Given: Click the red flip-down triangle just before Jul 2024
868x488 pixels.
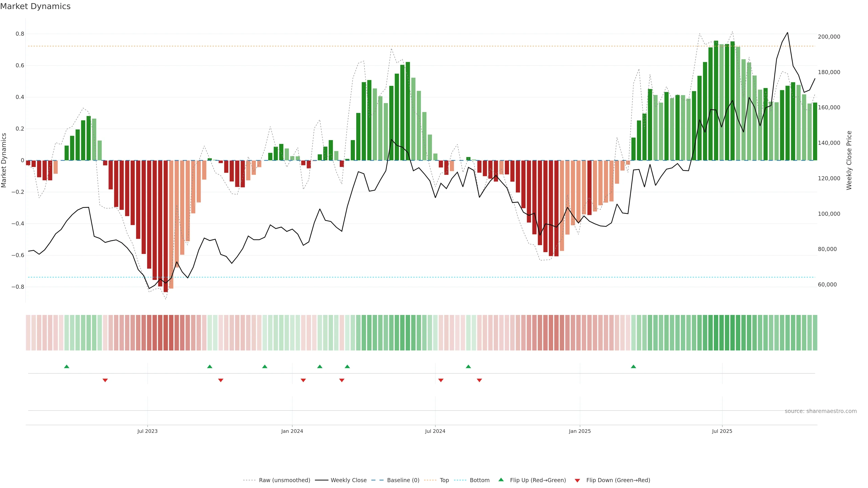Looking at the screenshot, I should point(441,380).
